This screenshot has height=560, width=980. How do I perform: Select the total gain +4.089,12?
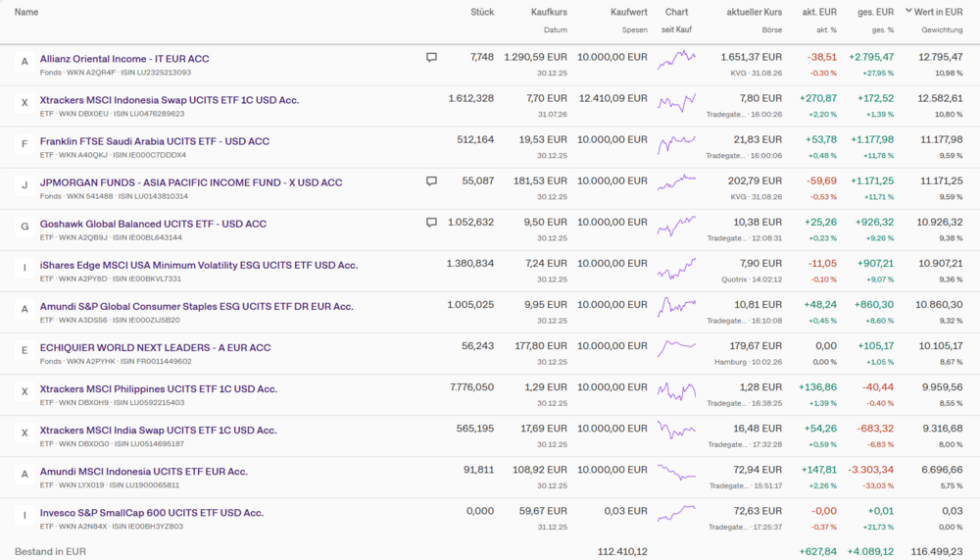[x=870, y=552]
